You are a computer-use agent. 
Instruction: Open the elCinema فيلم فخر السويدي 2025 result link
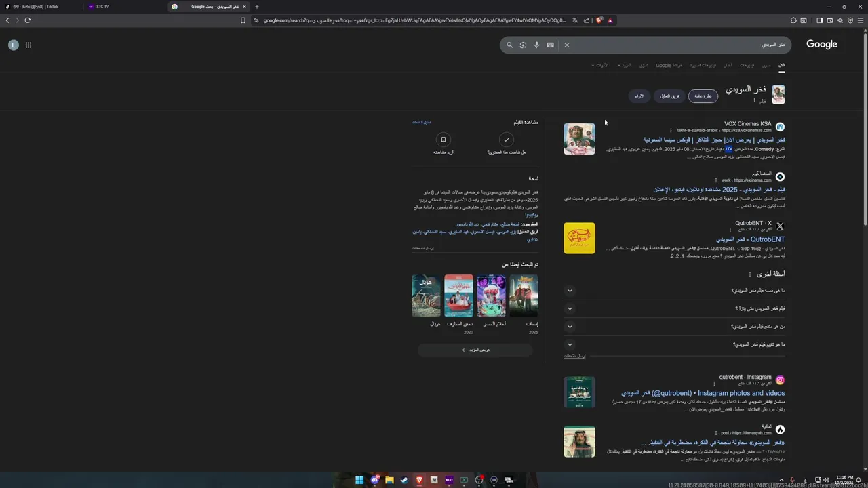point(719,190)
